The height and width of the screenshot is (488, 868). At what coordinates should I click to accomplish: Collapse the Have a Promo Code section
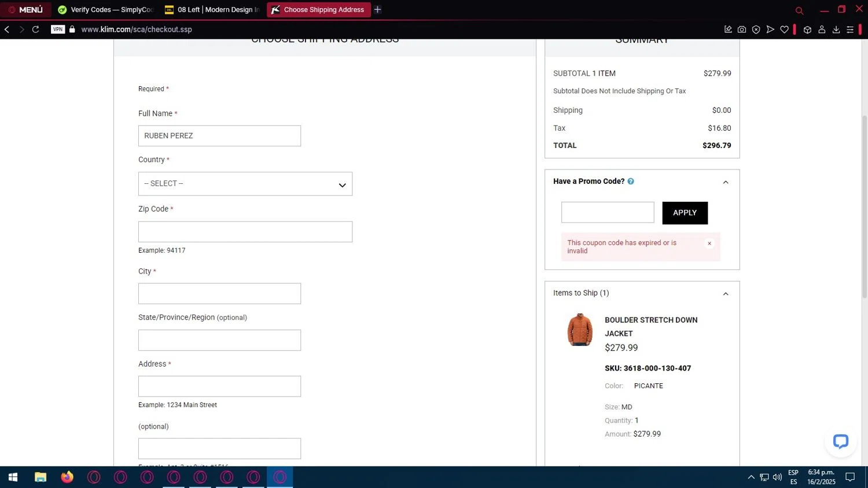(x=726, y=182)
